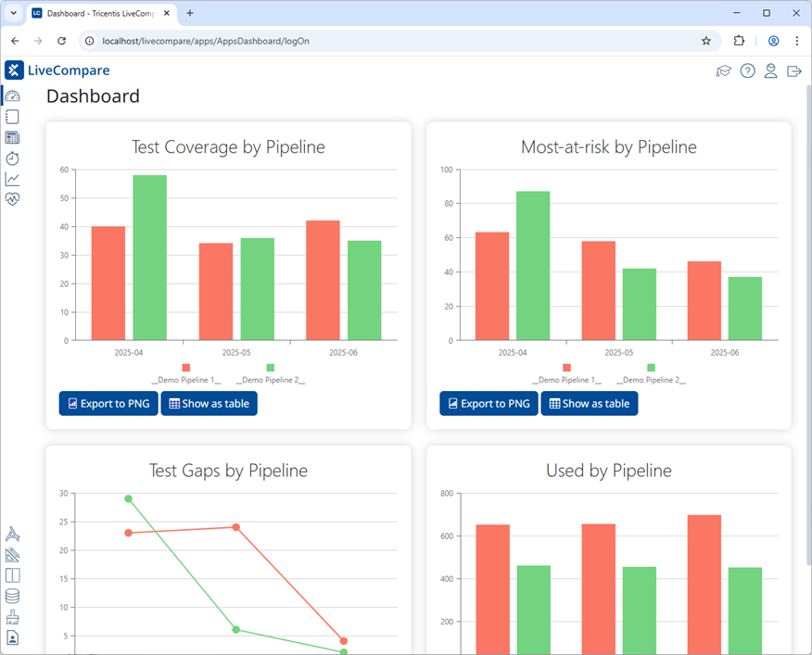Open the database icon in the lower sidebar

tap(12, 596)
